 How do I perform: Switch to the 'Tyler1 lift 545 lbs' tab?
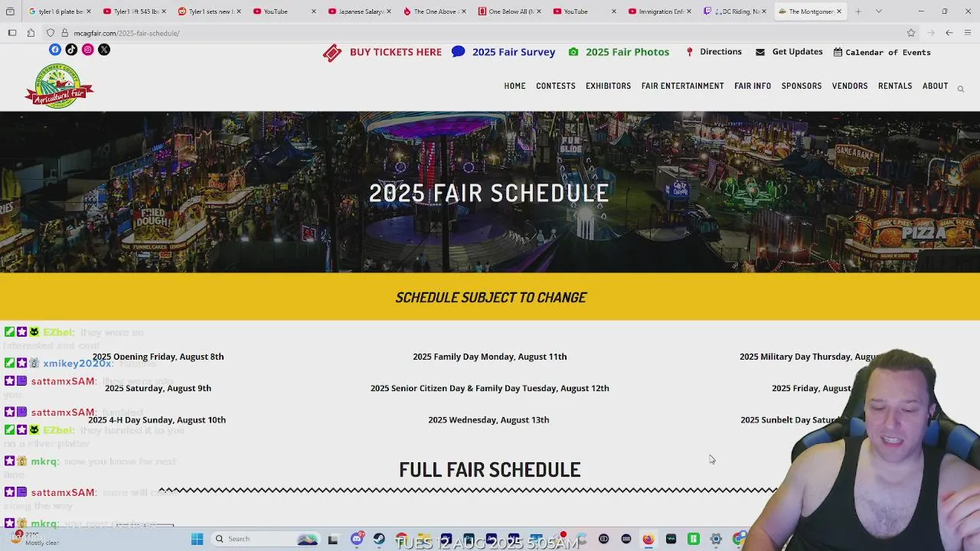click(x=133, y=11)
